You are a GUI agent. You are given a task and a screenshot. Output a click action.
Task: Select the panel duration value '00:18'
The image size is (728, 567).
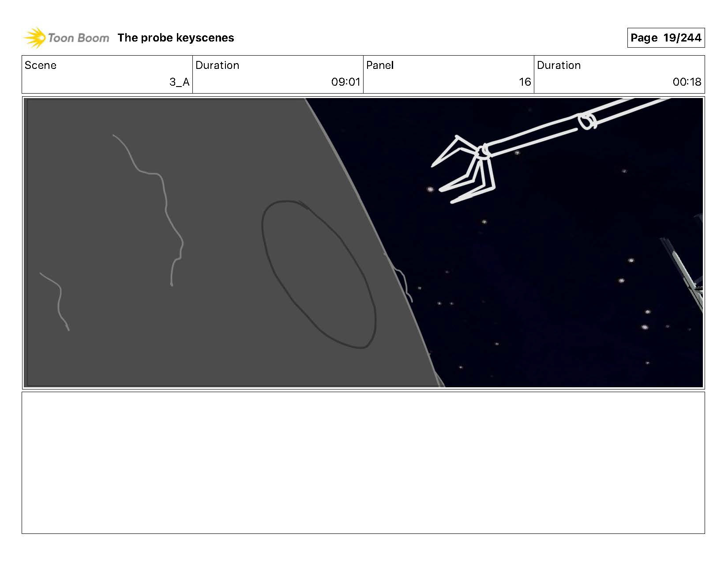687,82
